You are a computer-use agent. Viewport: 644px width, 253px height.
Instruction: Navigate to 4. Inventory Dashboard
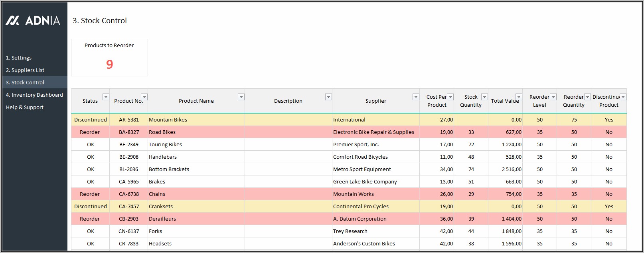tap(34, 95)
